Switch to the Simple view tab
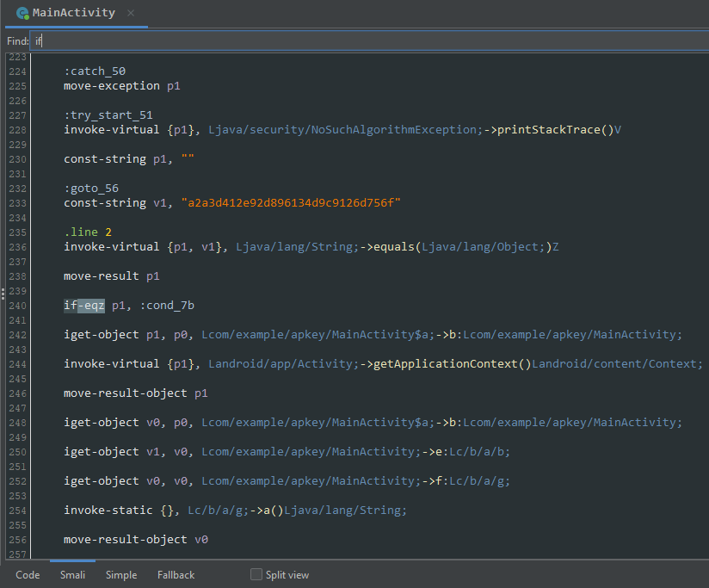 (x=120, y=575)
